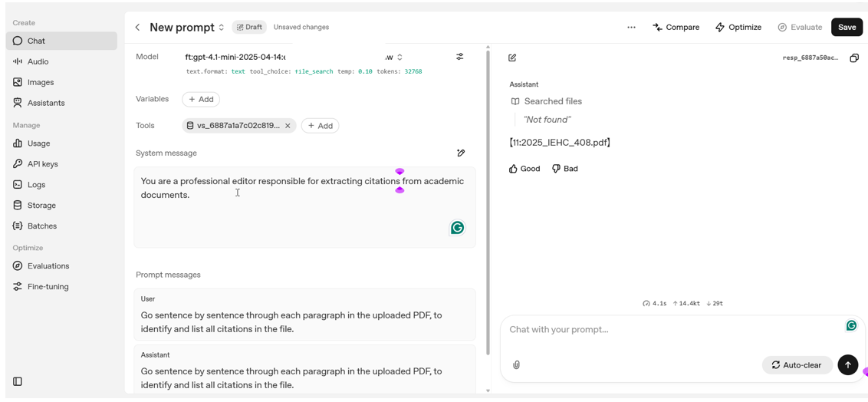Toggle the Auto-clear option
Screen dimensions: 868x402
click(x=797, y=365)
